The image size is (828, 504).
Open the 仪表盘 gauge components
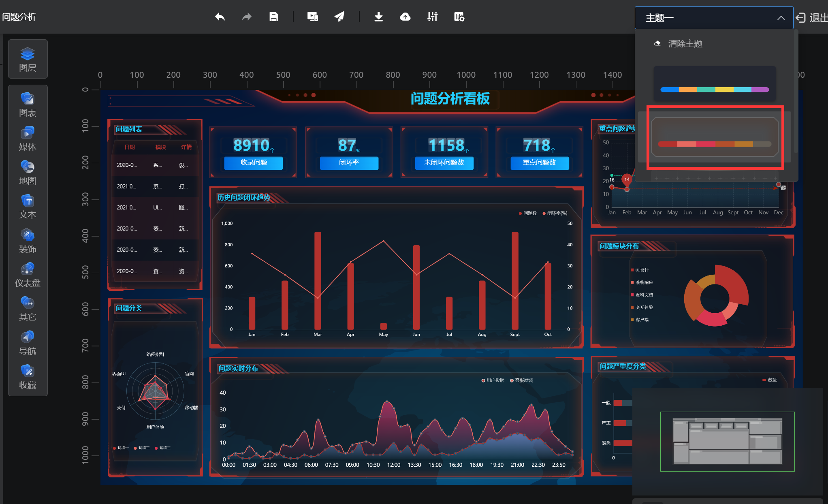[x=28, y=275]
